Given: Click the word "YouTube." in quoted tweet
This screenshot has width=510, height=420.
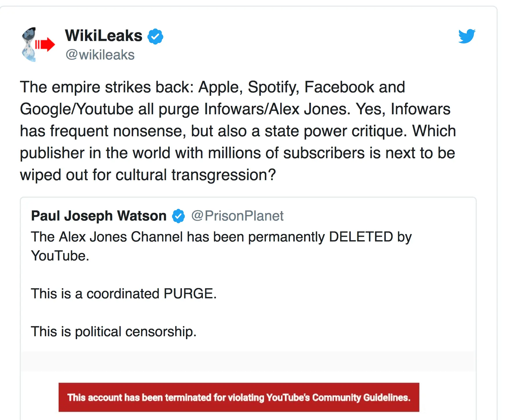Looking at the screenshot, I should (x=60, y=256).
